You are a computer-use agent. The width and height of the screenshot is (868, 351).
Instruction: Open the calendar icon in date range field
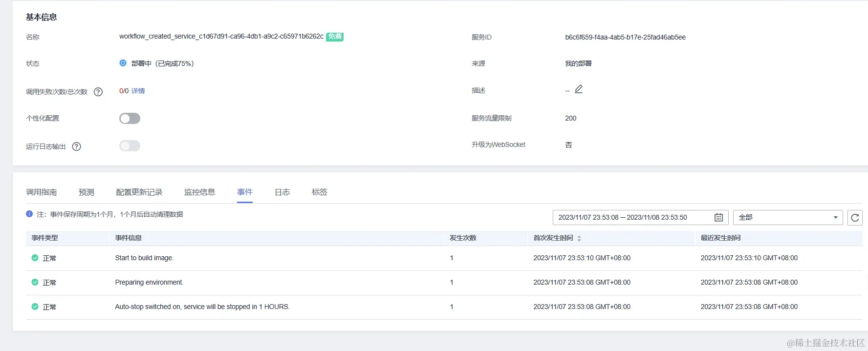(x=718, y=218)
